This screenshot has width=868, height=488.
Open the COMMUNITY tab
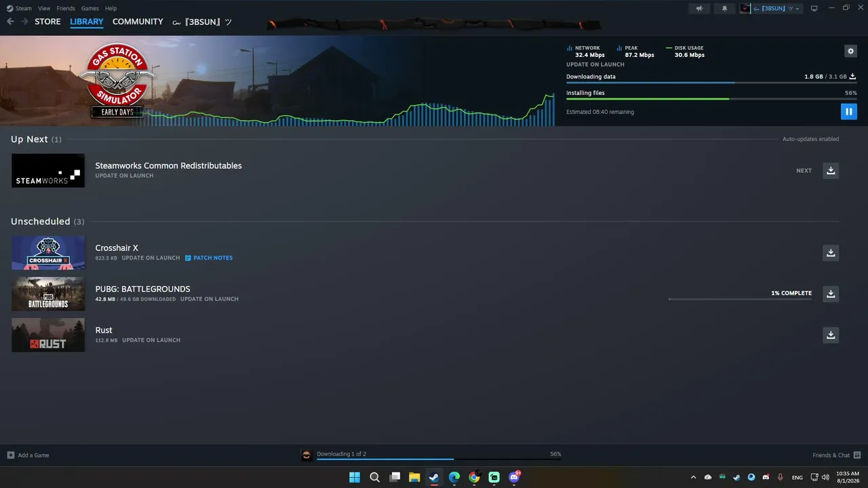tap(138, 22)
